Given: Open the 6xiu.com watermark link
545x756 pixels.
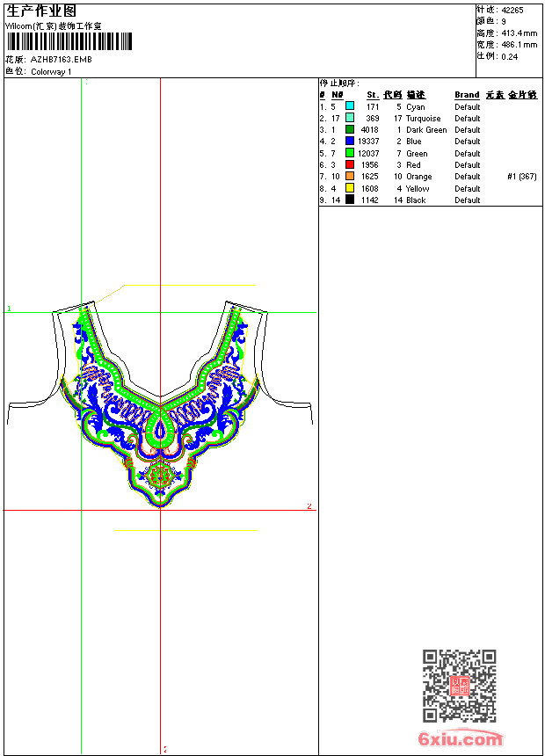Looking at the screenshot, I should pyautogui.click(x=461, y=739).
